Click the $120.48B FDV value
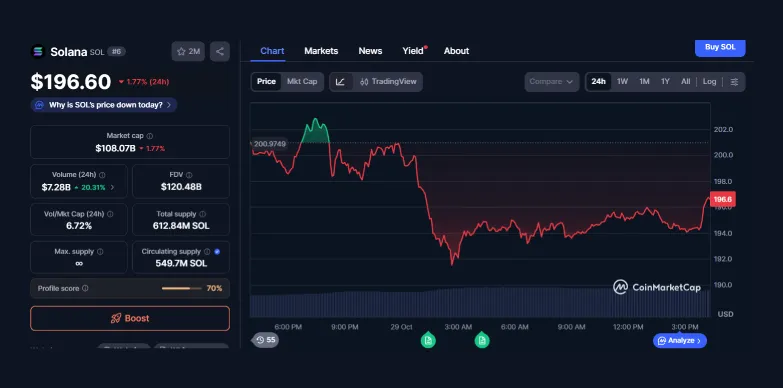Screen dimensions: 783x388 click(181, 187)
